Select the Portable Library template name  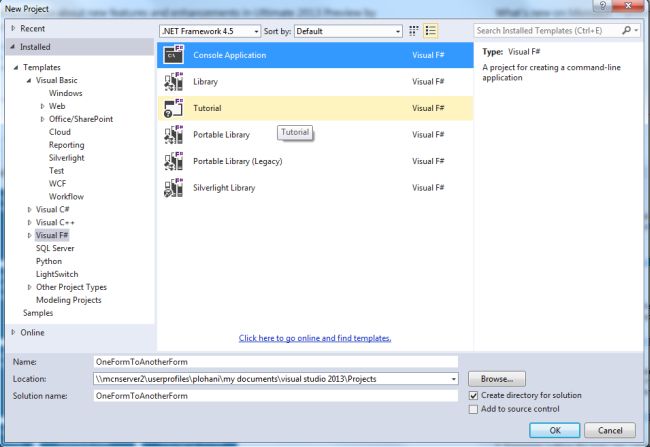(x=221, y=134)
